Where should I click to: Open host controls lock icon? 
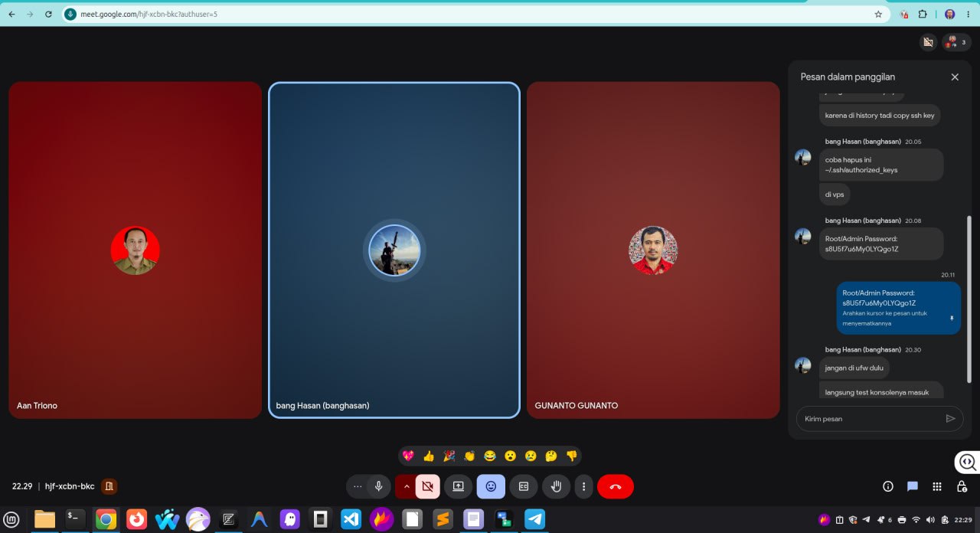click(962, 486)
